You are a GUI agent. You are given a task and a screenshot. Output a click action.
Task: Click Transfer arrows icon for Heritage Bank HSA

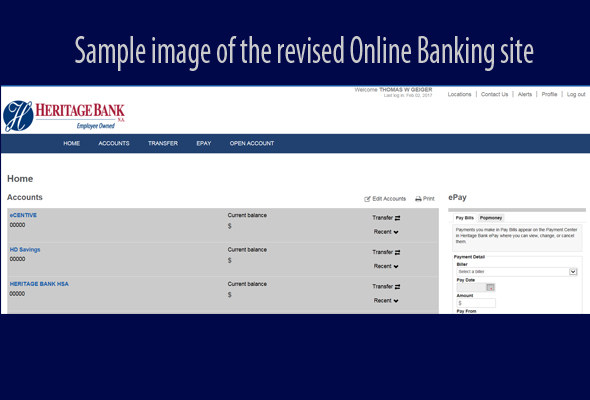397,287
